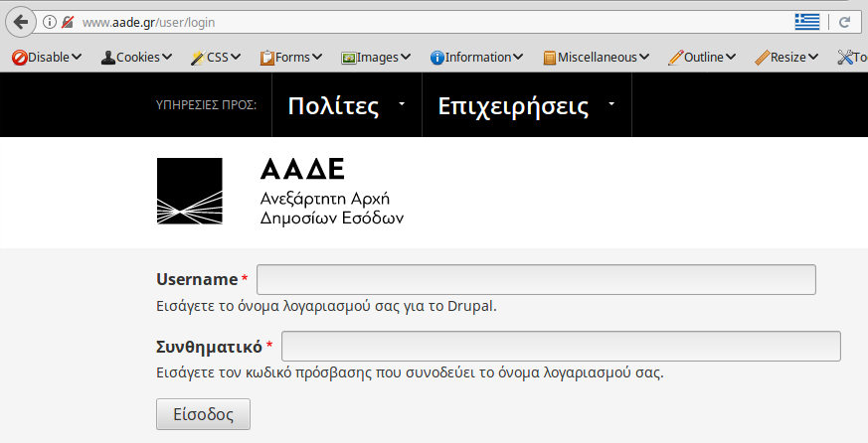Click the Username field label

pos(197,279)
